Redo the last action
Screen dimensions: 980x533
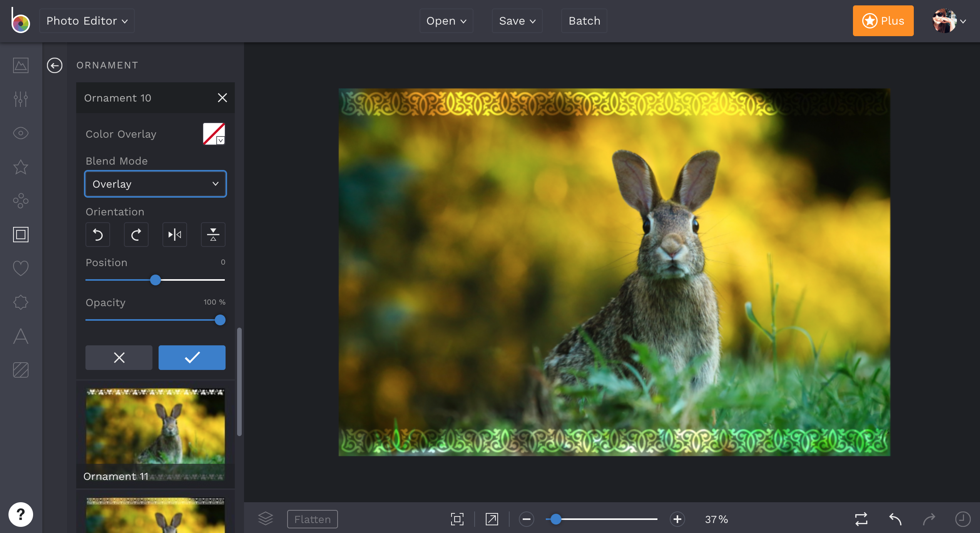pyautogui.click(x=929, y=519)
